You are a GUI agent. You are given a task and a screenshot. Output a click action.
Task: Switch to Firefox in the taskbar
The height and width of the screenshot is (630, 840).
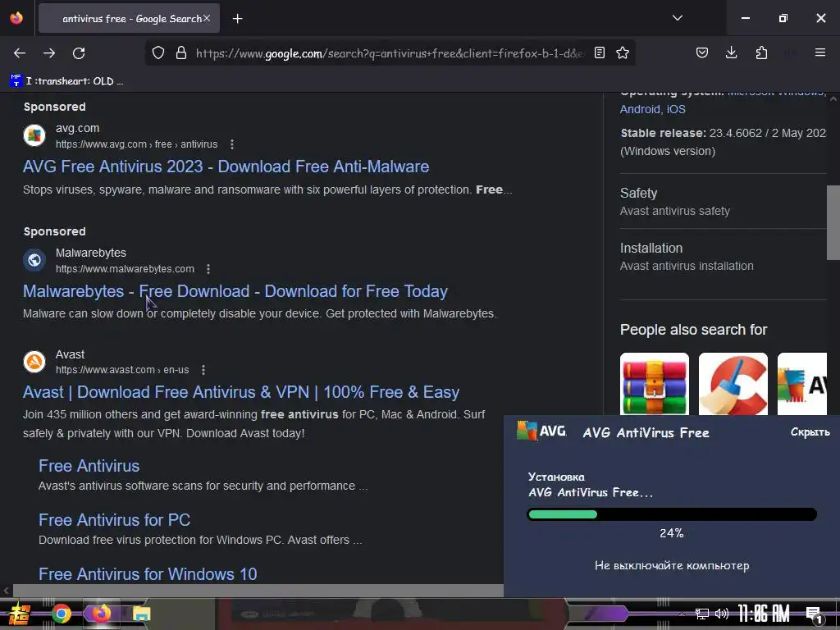pyautogui.click(x=101, y=614)
